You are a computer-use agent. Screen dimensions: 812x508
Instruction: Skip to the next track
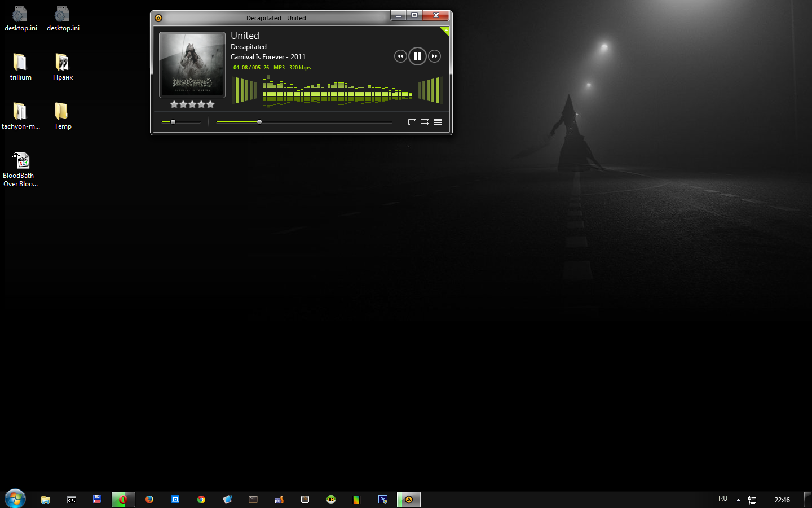click(x=434, y=56)
